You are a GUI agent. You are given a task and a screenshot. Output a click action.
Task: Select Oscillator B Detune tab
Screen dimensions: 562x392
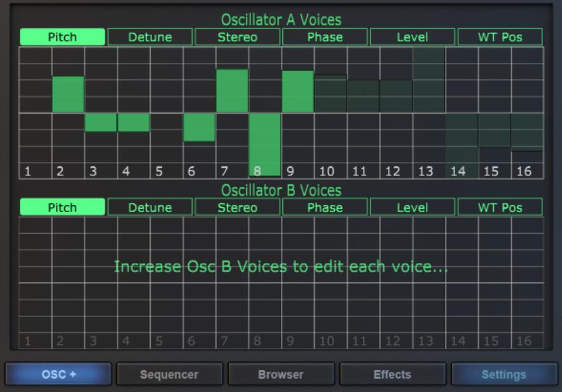pyautogui.click(x=150, y=207)
